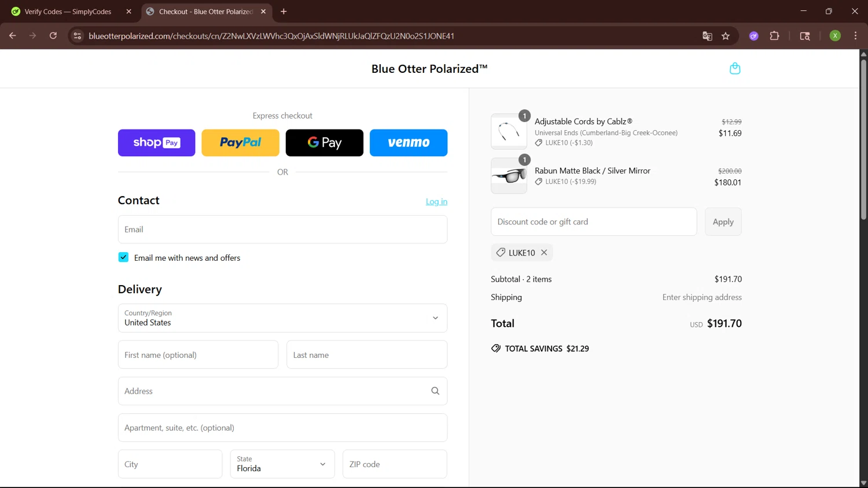Image resolution: width=868 pixels, height=488 pixels.
Task: Click the Apply discount button
Action: click(723, 222)
